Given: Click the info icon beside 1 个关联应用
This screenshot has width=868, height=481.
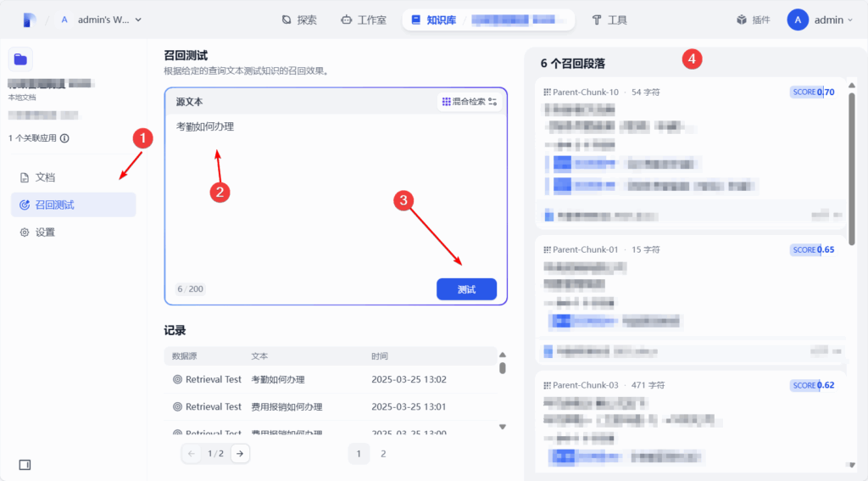Looking at the screenshot, I should [x=64, y=138].
